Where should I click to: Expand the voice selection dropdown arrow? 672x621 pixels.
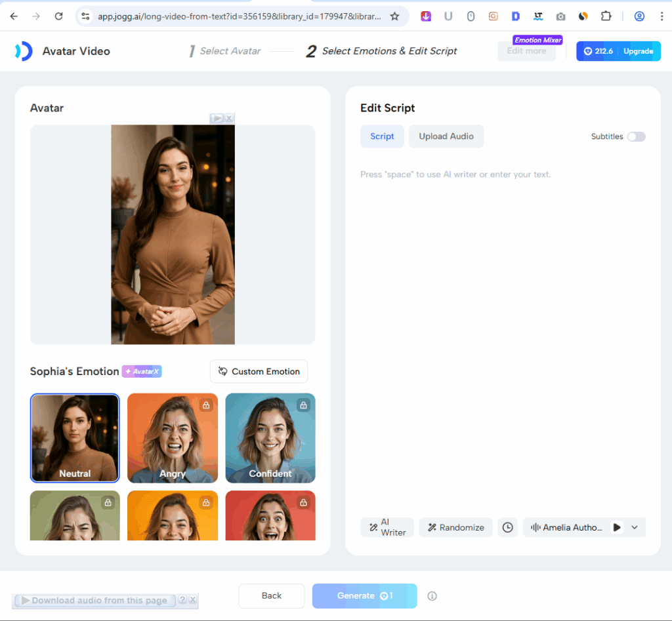click(x=635, y=527)
